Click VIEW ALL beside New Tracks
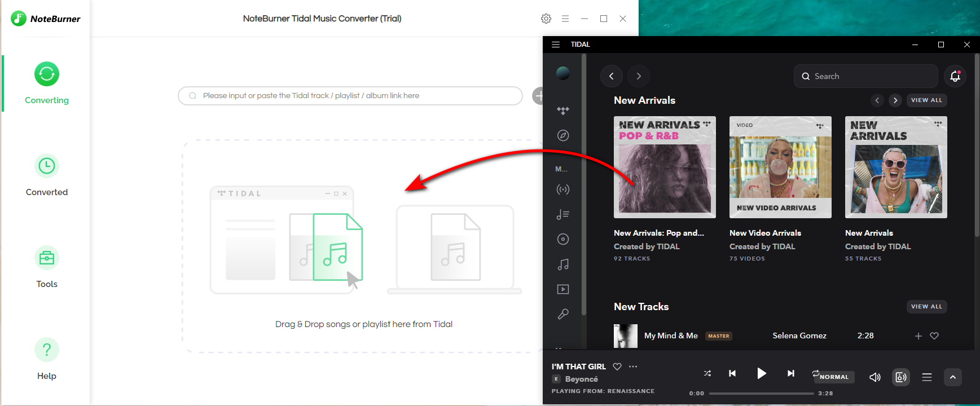Screen dimensions: 980x406 (926, 307)
